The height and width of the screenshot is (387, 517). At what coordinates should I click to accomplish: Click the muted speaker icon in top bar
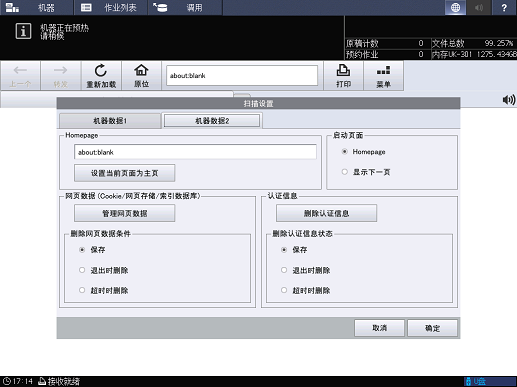(479, 7)
